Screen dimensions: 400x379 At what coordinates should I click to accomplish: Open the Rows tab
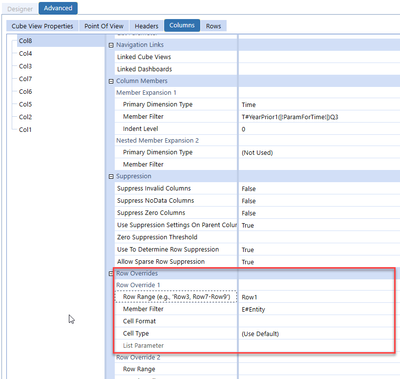pos(213,26)
